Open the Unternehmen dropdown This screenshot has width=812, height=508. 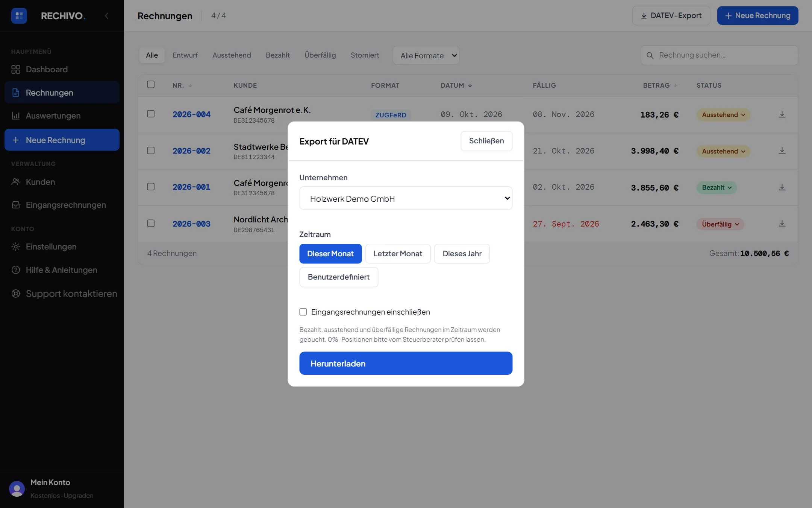pyautogui.click(x=406, y=198)
